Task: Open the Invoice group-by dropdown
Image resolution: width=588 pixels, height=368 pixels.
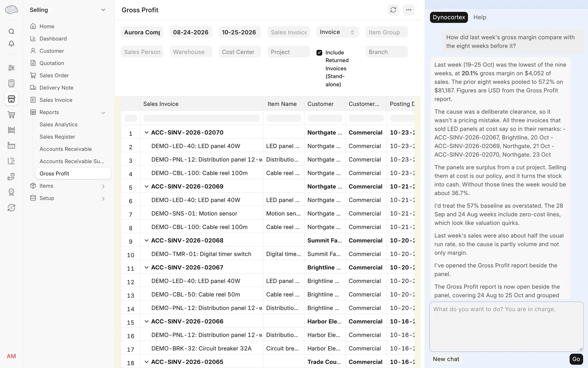Action: (337, 32)
